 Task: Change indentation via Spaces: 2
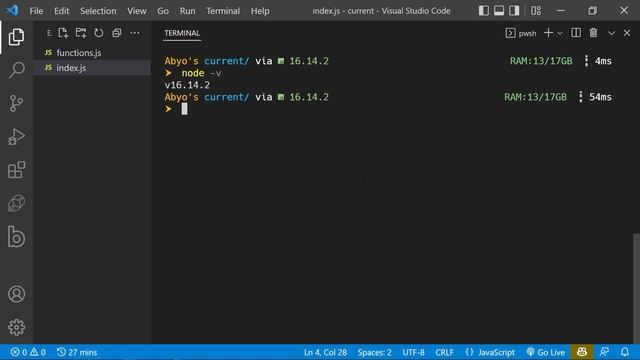[374, 352]
